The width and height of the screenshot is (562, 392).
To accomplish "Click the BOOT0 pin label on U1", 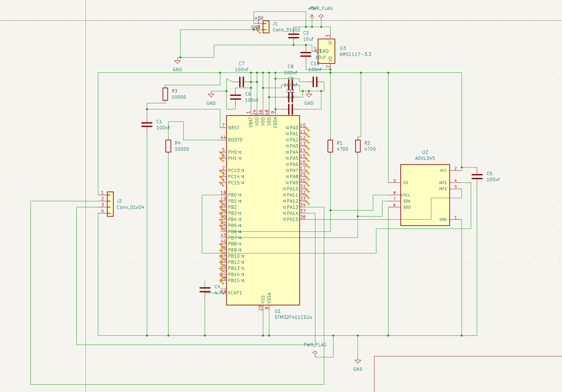I will point(235,140).
